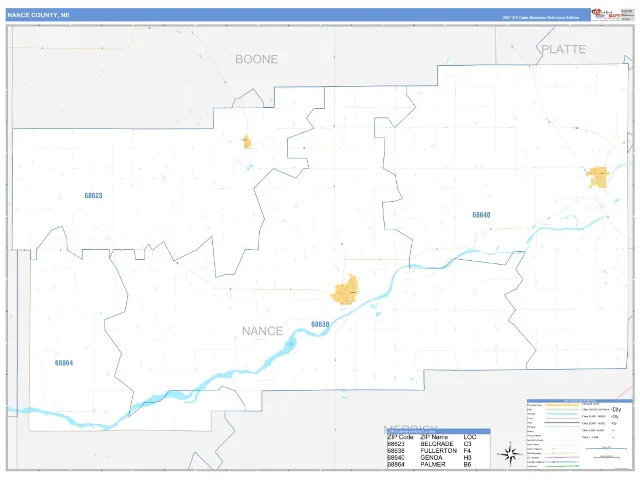Select PALMER in the ZIP index table
640x480 pixels.
pos(433,464)
